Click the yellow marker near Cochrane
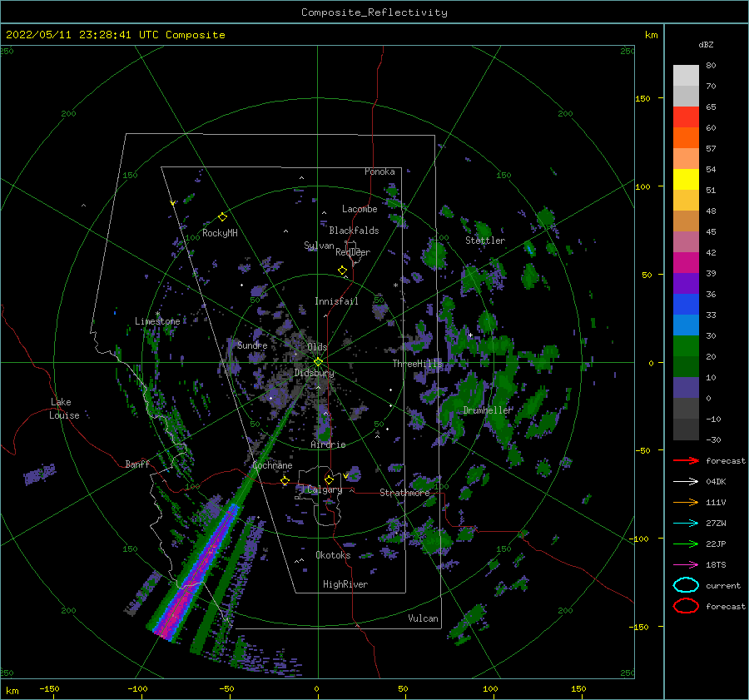The height and width of the screenshot is (700, 749). (285, 481)
